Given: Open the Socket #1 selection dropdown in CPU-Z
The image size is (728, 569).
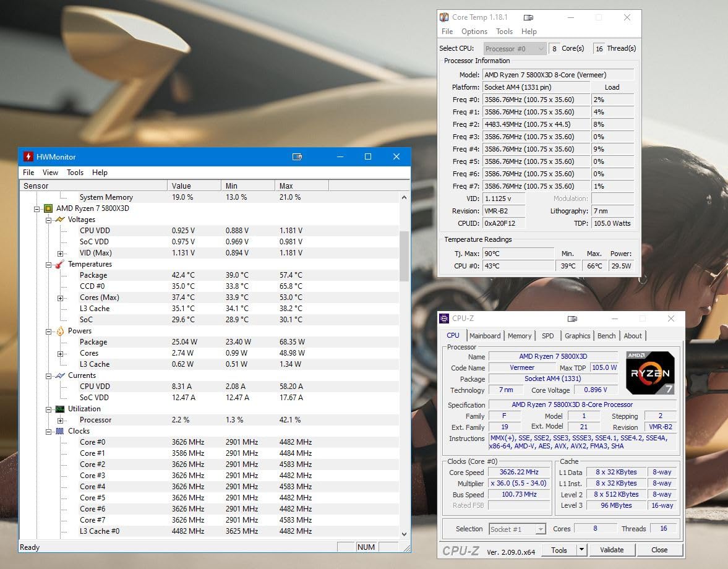Looking at the screenshot, I should pos(516,529).
